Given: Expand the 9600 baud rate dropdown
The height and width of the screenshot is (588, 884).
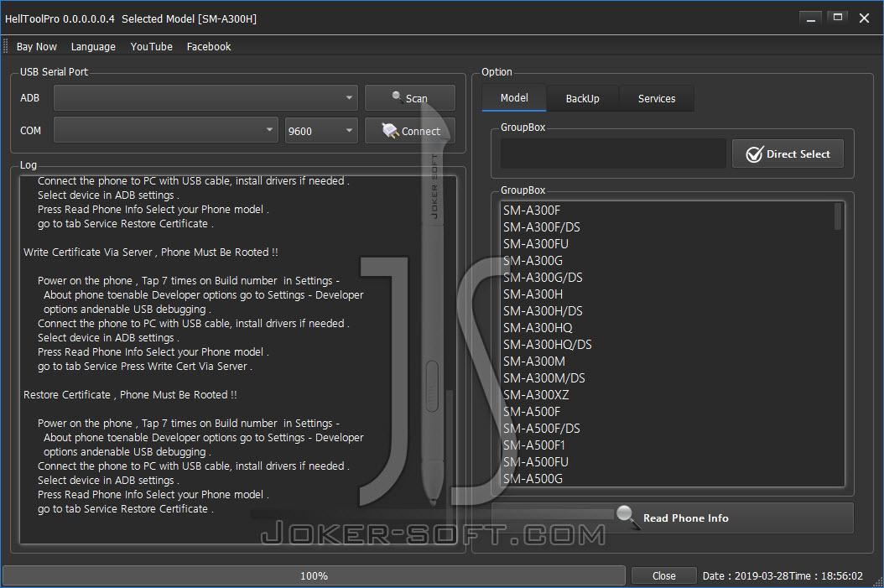Looking at the screenshot, I should tap(321, 130).
